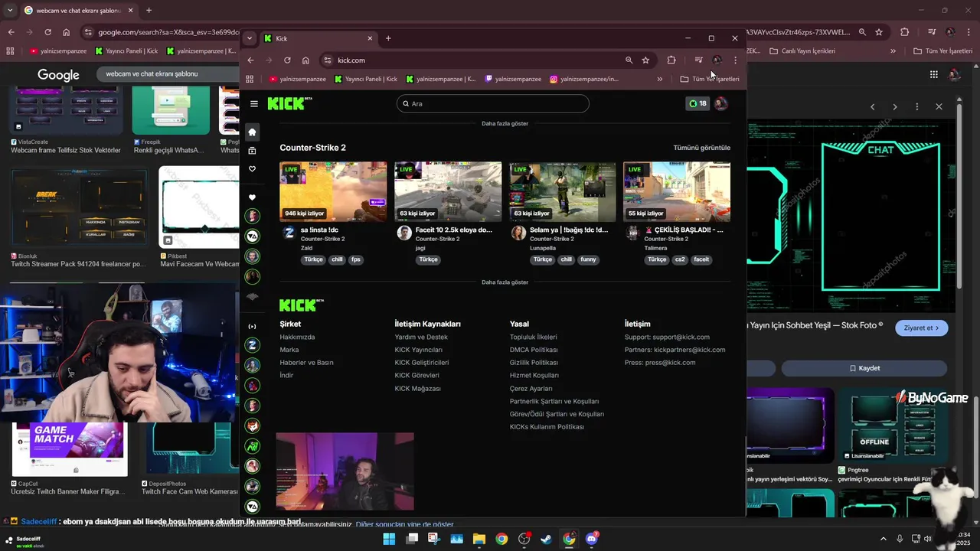Click Zald channel avatar in Kick sidebar
The height and width of the screenshot is (551, 980).
252,345
